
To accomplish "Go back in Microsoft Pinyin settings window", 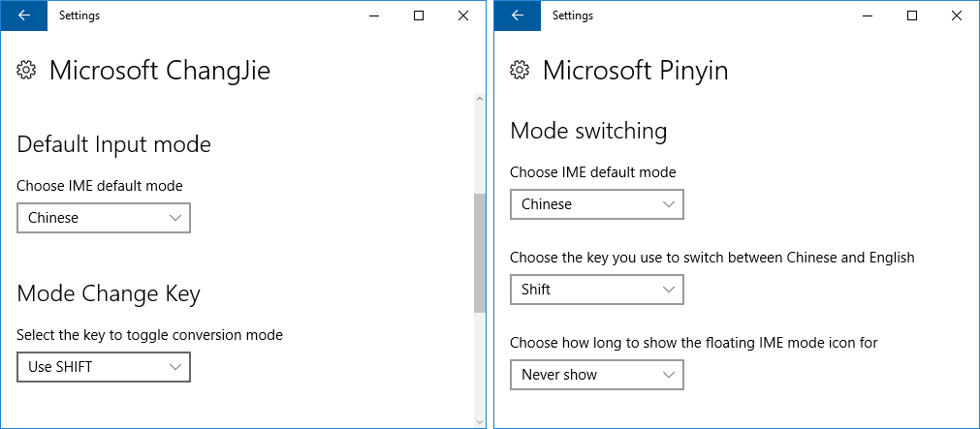I will (x=517, y=15).
